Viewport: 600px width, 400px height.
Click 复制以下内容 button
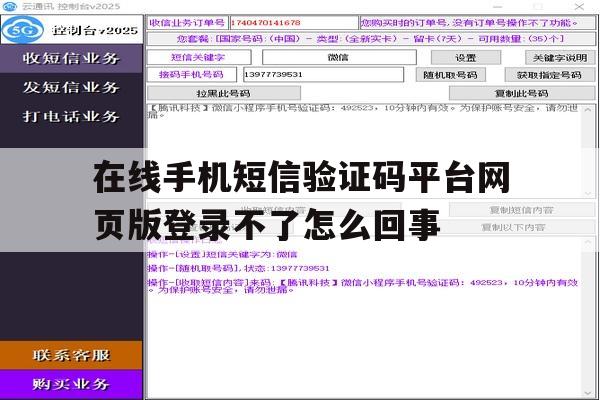pyautogui.click(x=513, y=227)
